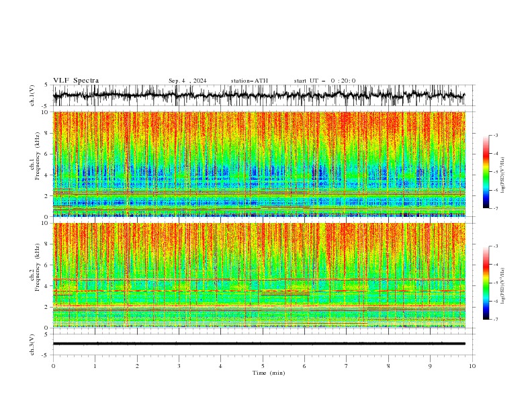
Task: Click inside the ch.1 spectrogram panel
Action: [259, 164]
